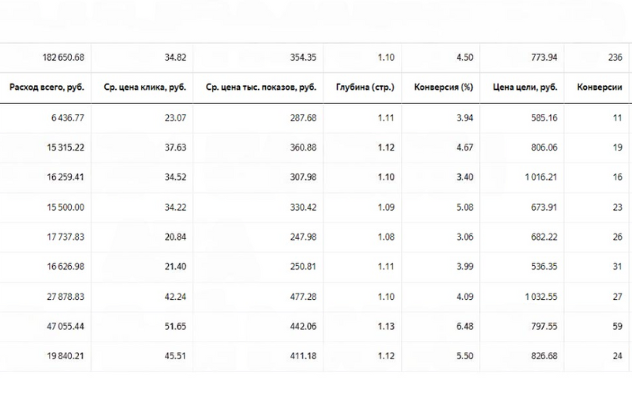This screenshot has width=639, height=401.
Task: Click the goal price cell 1 016.21
Action: coord(538,177)
